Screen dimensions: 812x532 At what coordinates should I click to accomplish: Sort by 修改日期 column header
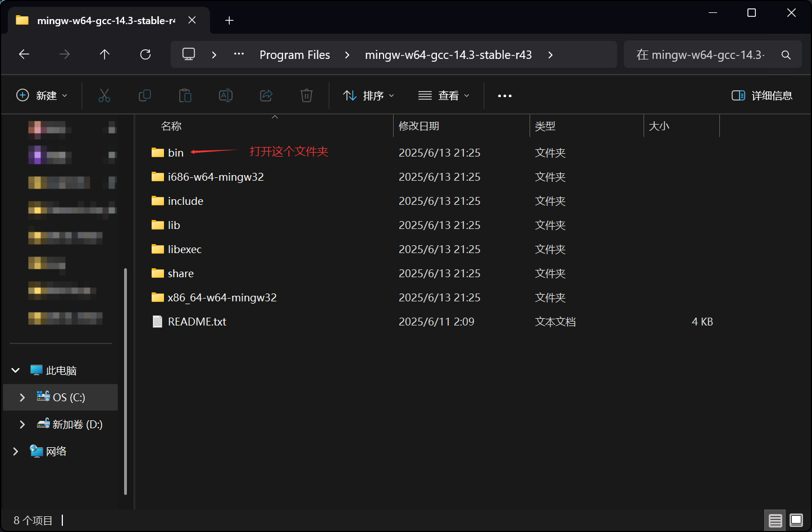point(419,126)
